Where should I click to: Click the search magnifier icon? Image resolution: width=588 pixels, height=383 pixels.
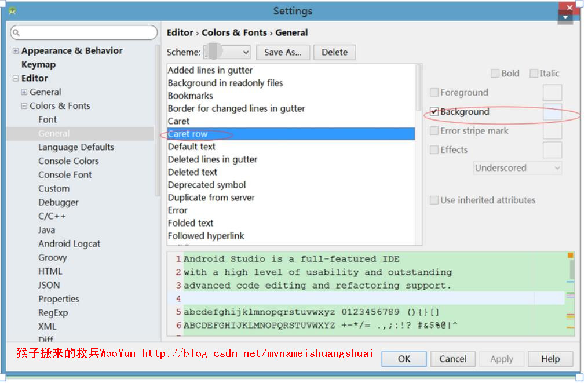click(x=16, y=32)
